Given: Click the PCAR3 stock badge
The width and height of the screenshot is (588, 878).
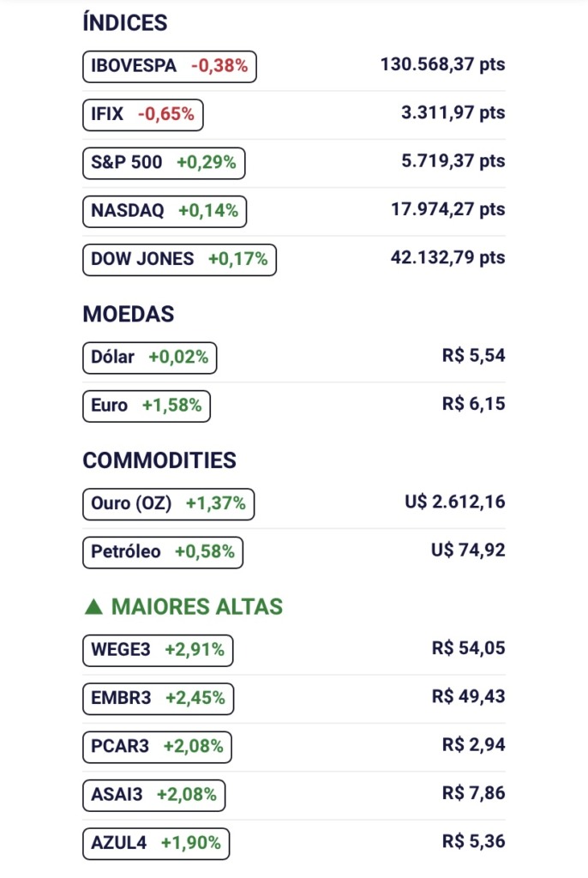Looking at the screenshot, I should tap(157, 746).
